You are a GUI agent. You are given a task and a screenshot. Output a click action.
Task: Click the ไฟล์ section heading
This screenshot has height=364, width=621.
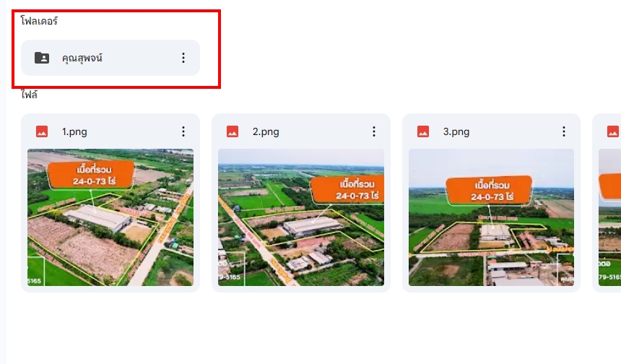(x=30, y=95)
